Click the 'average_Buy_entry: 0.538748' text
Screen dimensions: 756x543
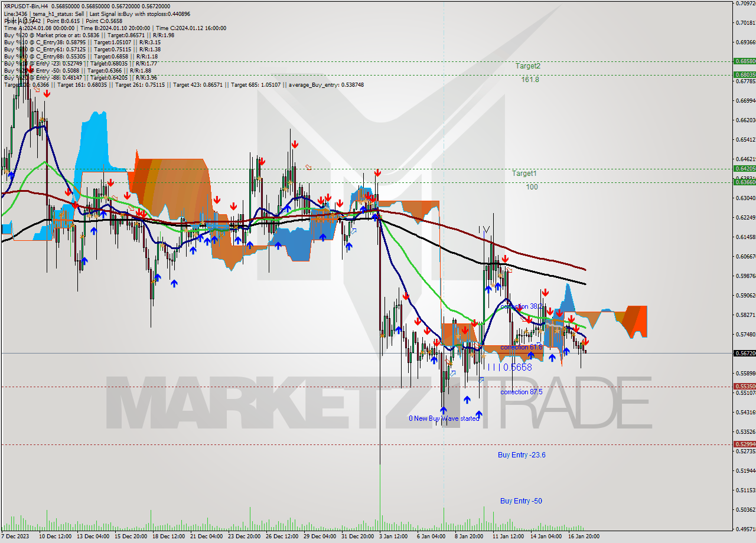(325, 84)
